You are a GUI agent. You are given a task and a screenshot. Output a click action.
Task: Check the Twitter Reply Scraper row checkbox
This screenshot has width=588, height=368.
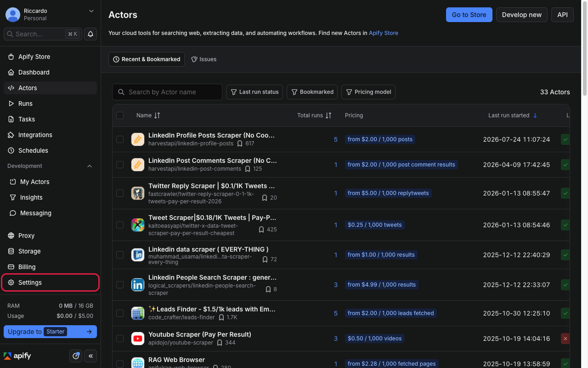click(x=120, y=193)
